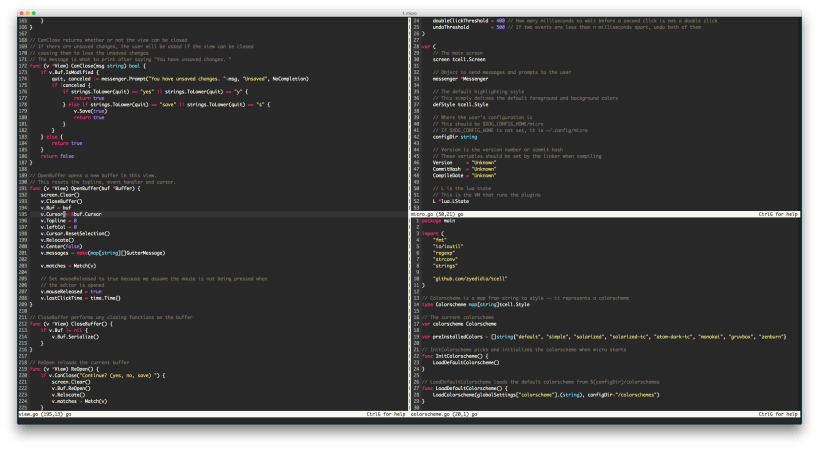Click 'Ctrl-G for help' in colorscheme.go status bar

pos(778,414)
